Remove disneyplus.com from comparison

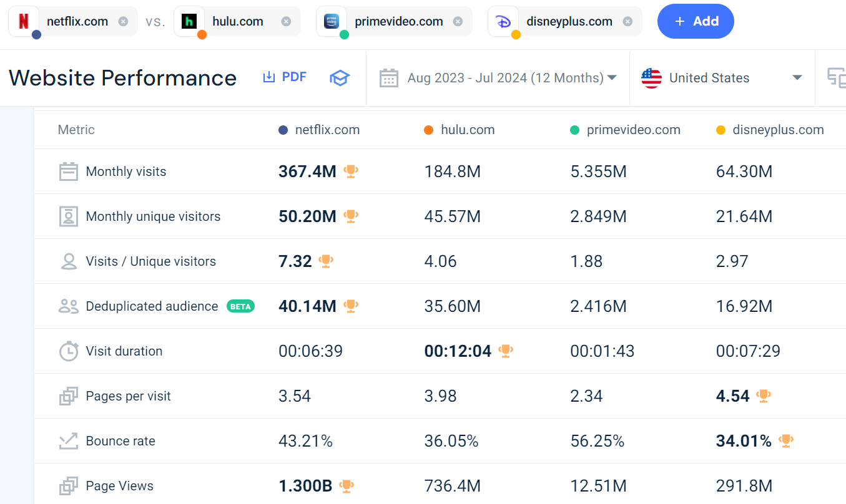coord(627,21)
